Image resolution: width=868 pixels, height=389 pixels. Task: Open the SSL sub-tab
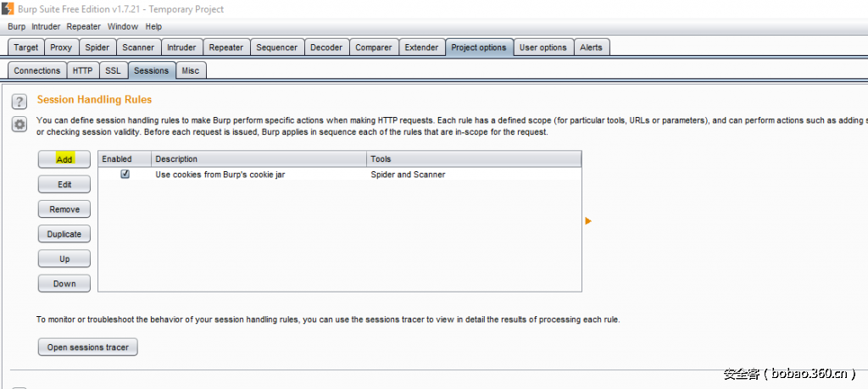(113, 71)
